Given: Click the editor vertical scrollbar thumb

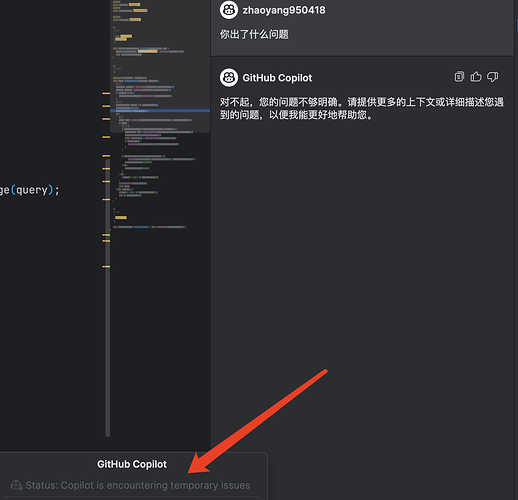Looking at the screenshot, I should tap(107, 297).
